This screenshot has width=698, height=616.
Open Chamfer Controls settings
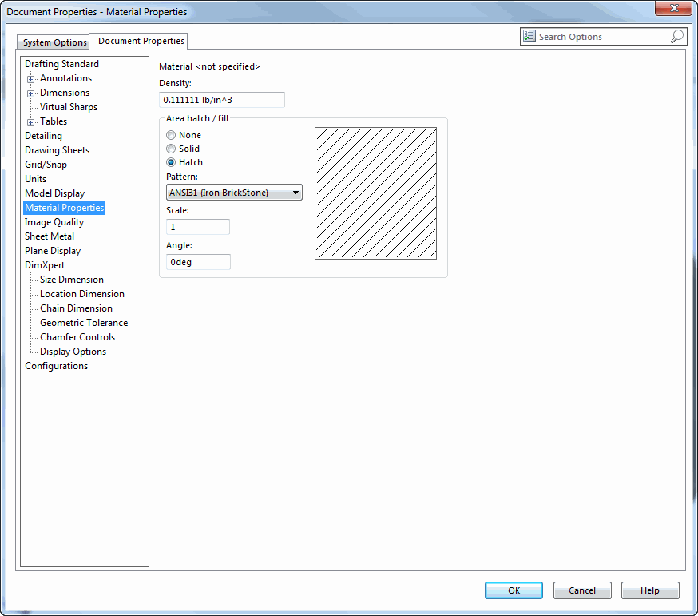click(x=77, y=336)
